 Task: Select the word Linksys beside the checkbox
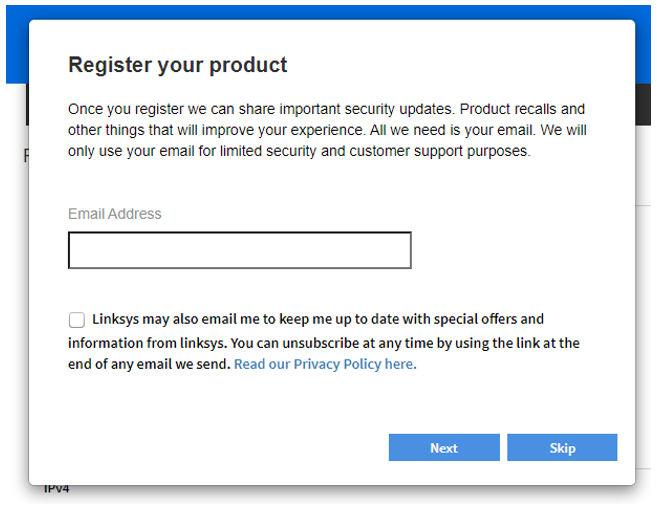point(116,319)
